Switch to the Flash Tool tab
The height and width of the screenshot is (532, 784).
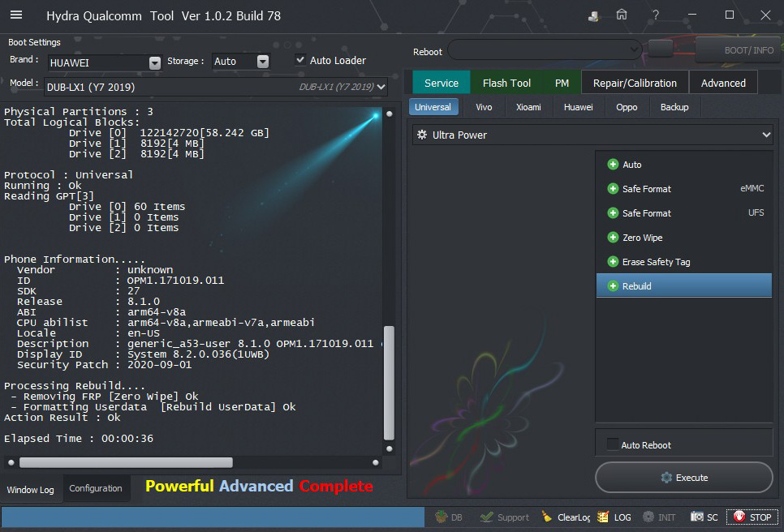coord(506,83)
